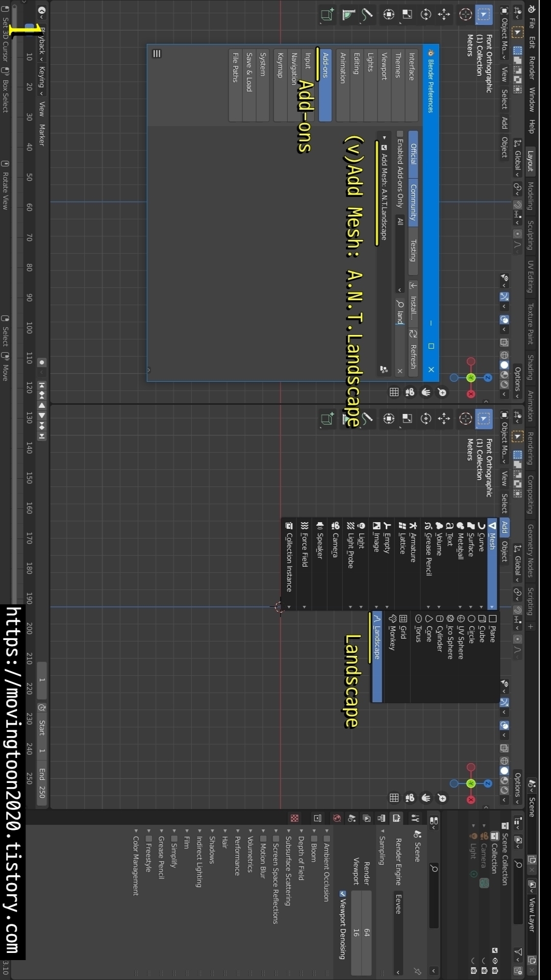Open Options dropdown in viewport with Add menu
Screen dimensions: 551x980
tap(517, 788)
